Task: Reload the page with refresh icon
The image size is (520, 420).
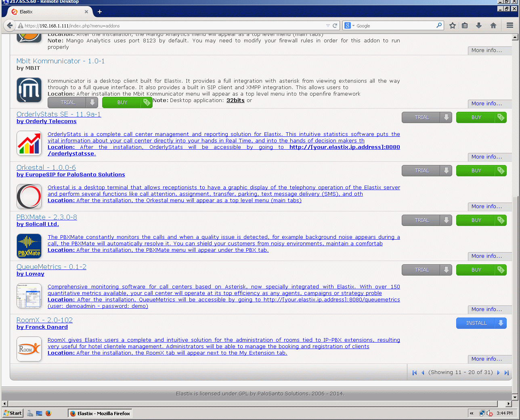Action: (335, 25)
